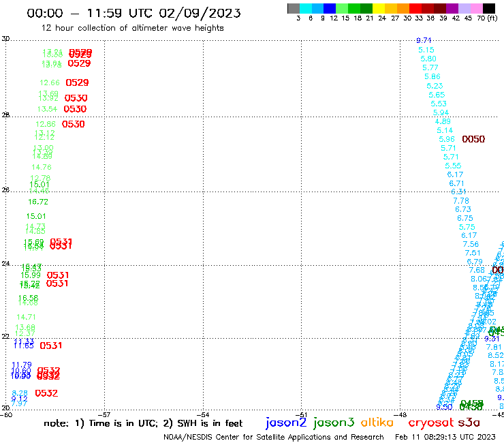Click the blue 12 ft legend swatch
504x443 pixels.
[x=330, y=8]
